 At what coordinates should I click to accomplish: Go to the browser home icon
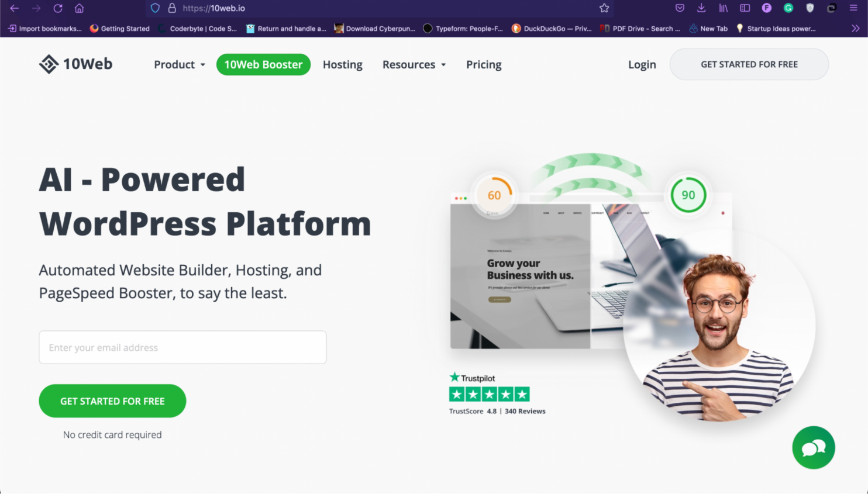point(79,8)
